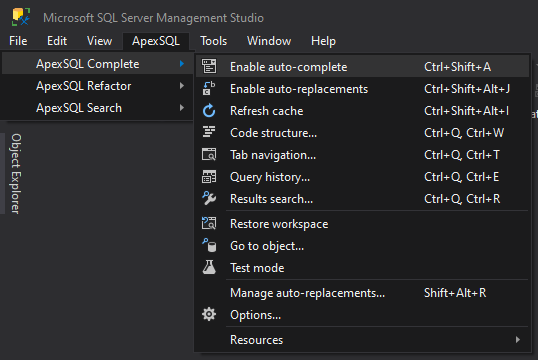Click the Ctrl+Q, Ctrl+E shortcut text

point(461,176)
